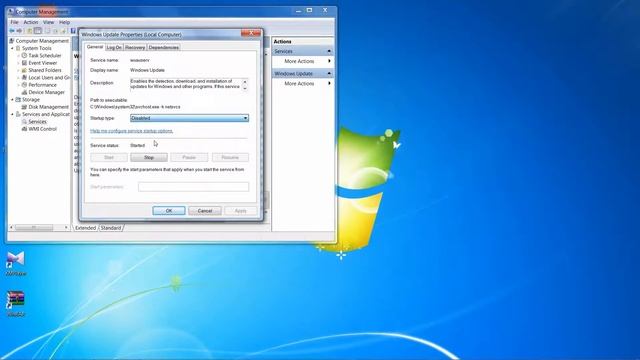Click the Description box scroll down arrow
640x360 pixels.
click(245, 88)
